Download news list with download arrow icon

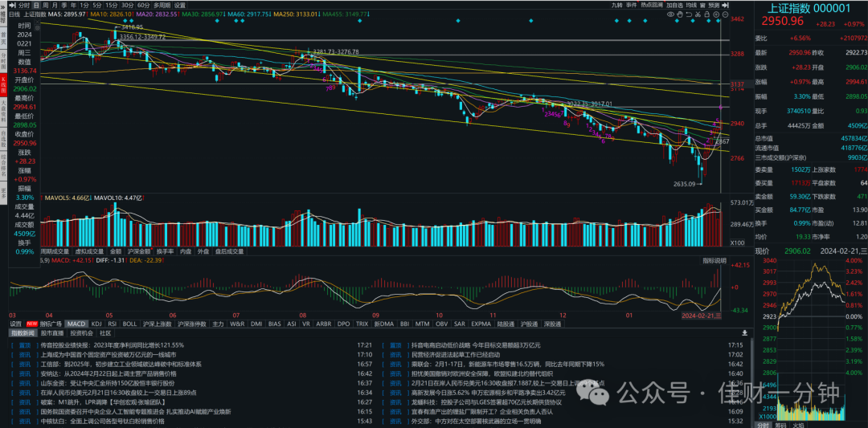(744, 333)
